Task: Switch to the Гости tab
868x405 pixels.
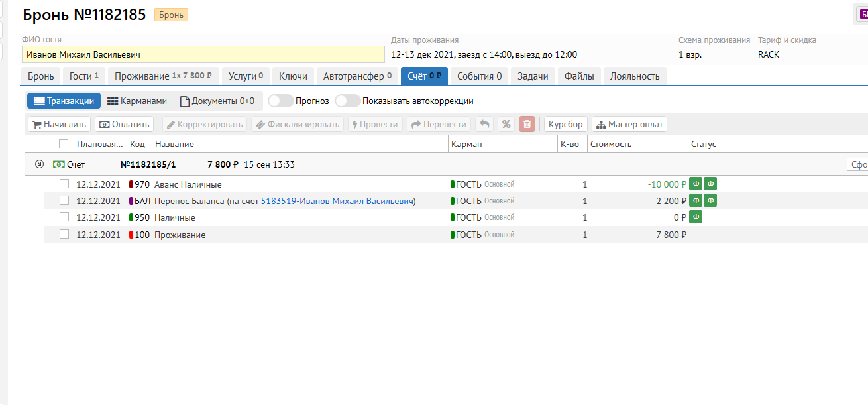Action: 83,76
